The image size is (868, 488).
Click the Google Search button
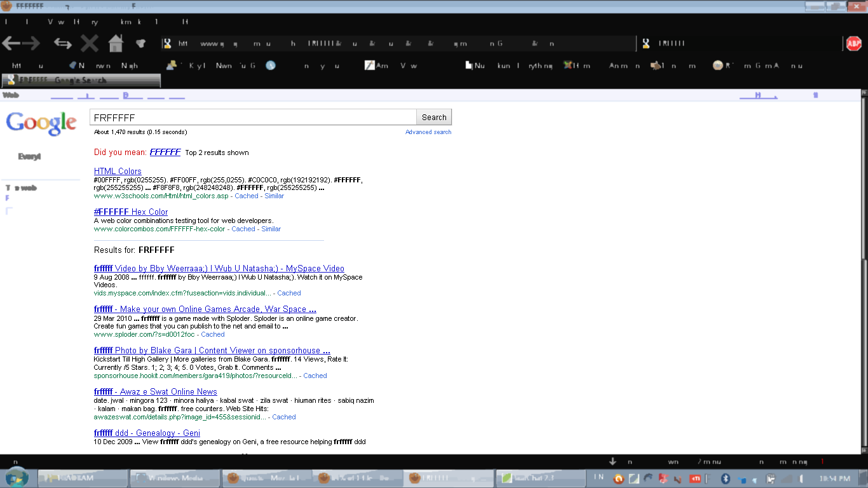(434, 117)
